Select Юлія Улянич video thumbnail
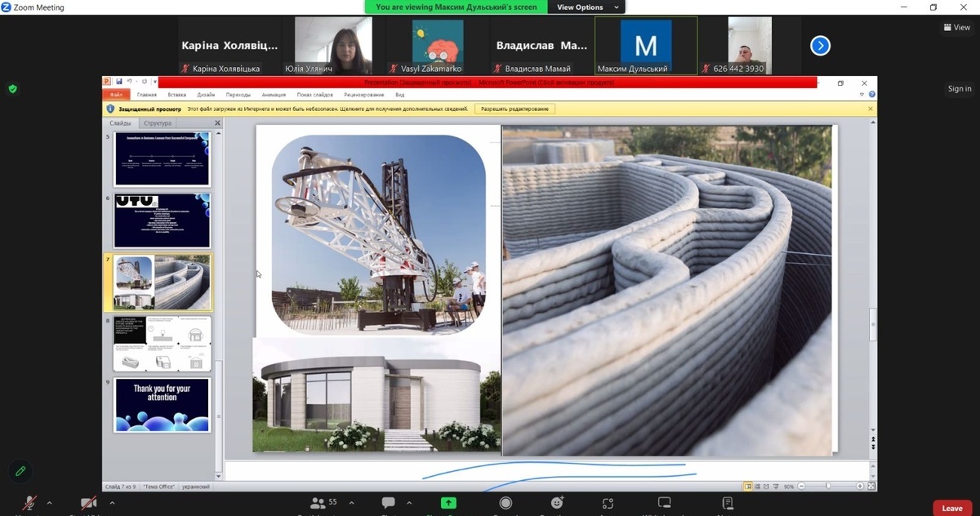980x516 pixels. coord(333,46)
